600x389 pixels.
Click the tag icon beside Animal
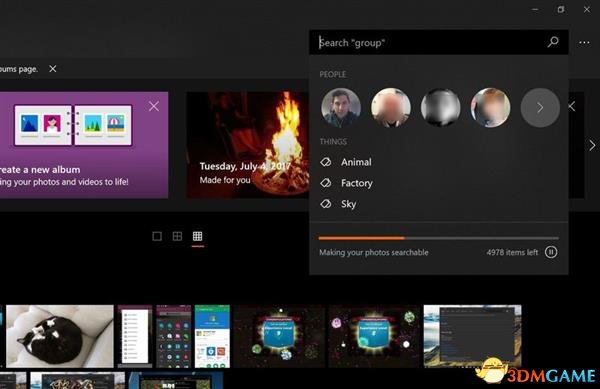pos(326,162)
